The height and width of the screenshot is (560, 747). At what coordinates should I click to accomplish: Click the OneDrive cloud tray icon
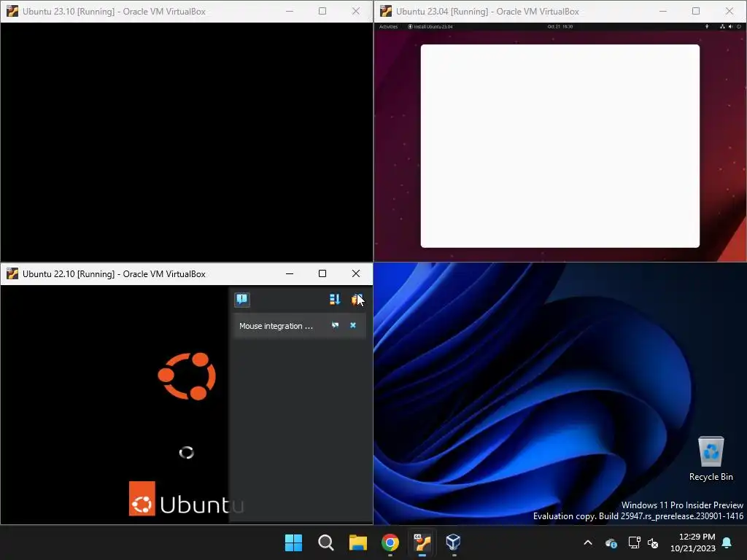(611, 542)
